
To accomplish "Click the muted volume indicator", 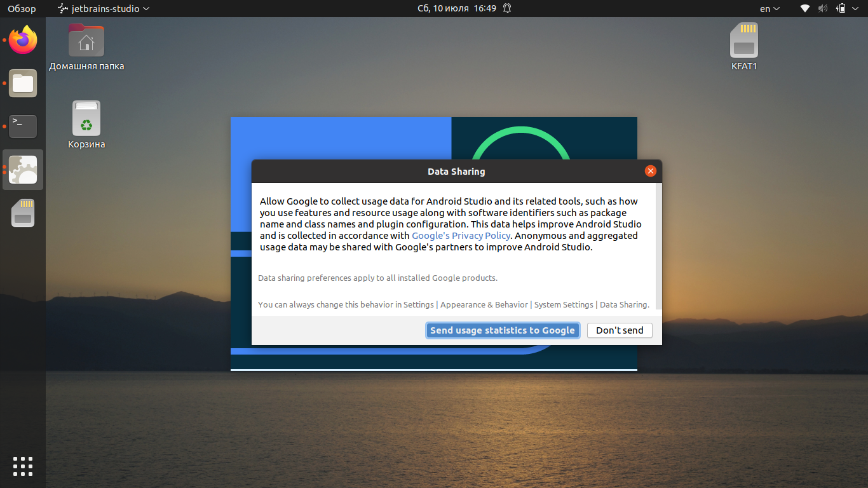I will point(823,8).
